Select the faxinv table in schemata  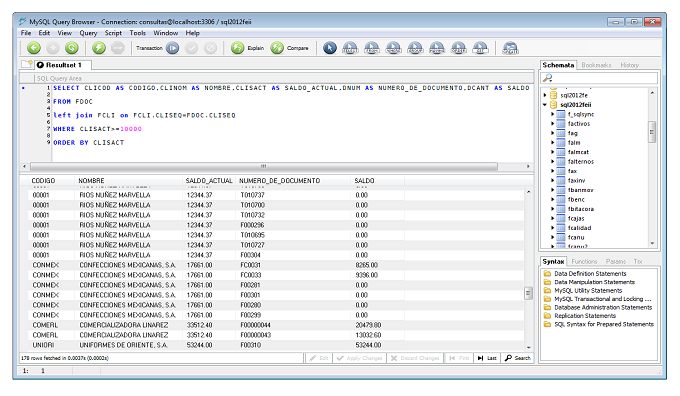(576, 180)
